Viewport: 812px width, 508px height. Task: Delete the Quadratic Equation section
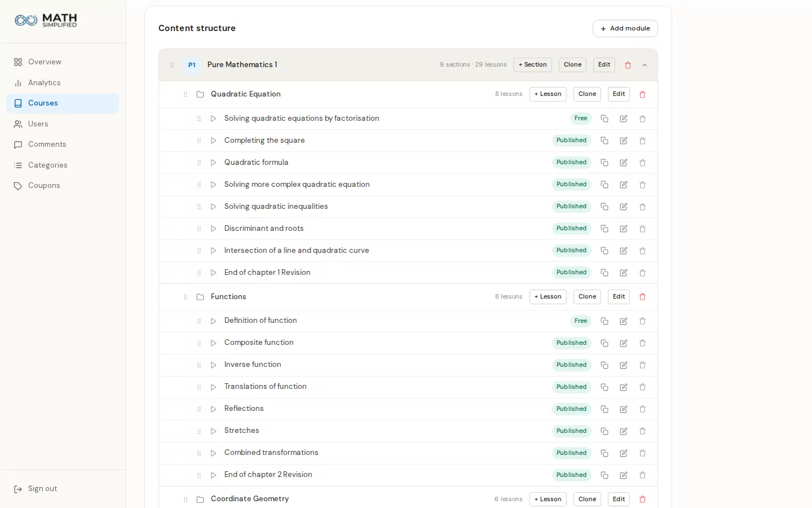click(x=642, y=94)
